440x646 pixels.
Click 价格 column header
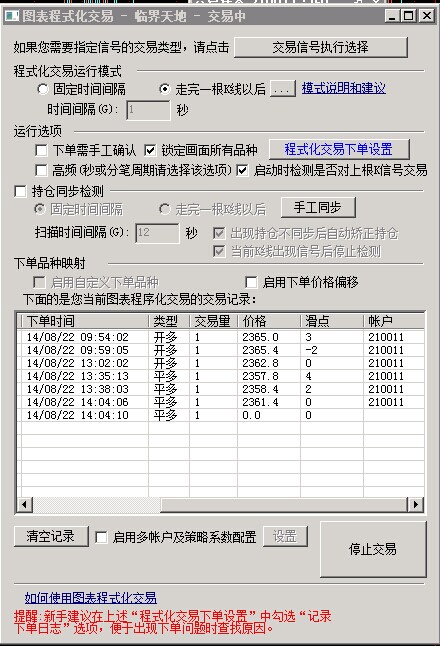[269, 321]
